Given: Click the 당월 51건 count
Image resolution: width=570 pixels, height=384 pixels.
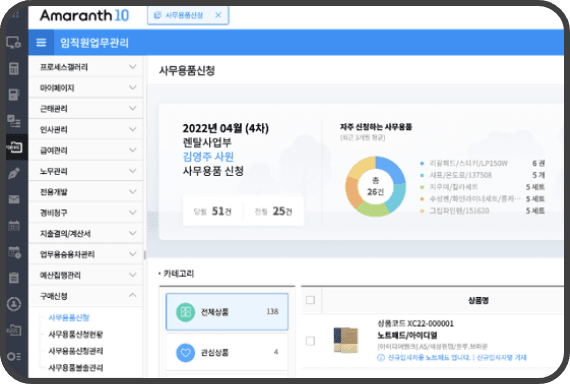Looking at the screenshot, I should 213,211.
